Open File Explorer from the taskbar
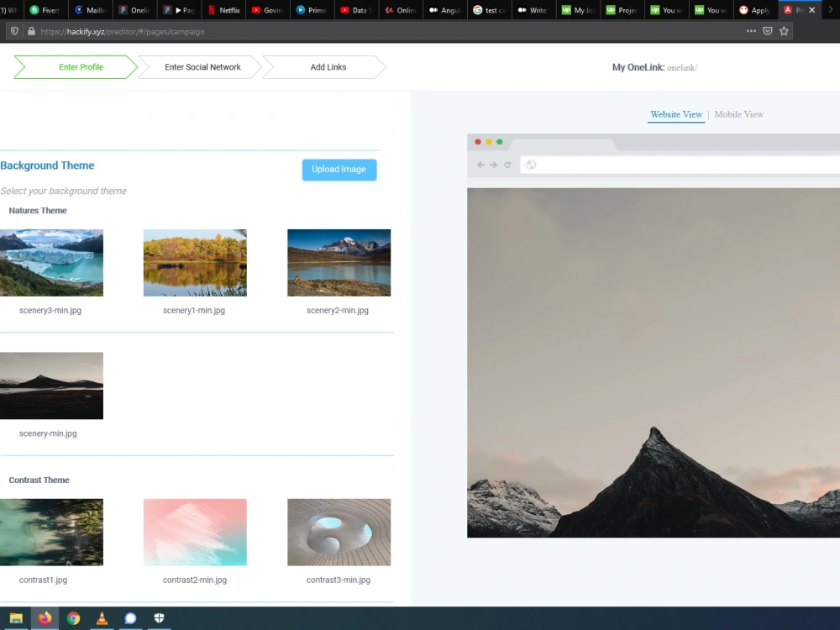 [x=16, y=618]
